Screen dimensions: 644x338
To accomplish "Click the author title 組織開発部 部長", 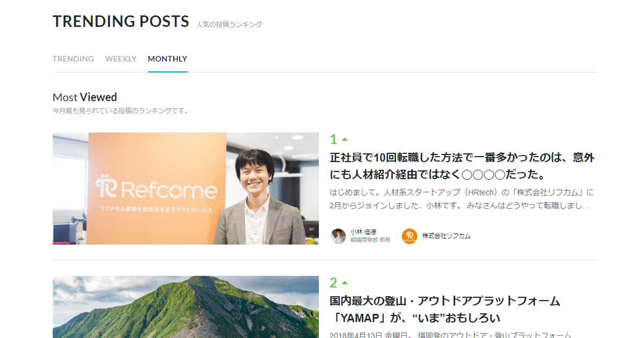I will 370,240.
